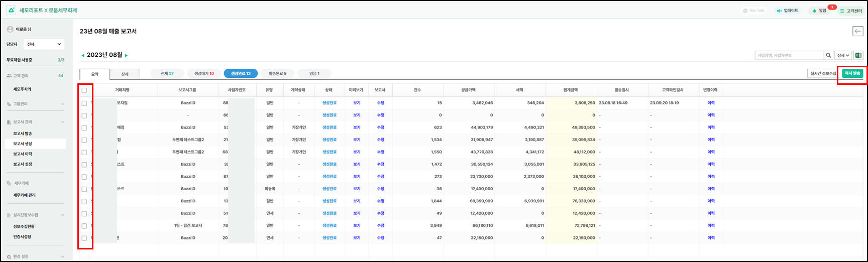Open the 담당자 dropdown showing 전체
This screenshot has width=868, height=262.
(x=44, y=44)
